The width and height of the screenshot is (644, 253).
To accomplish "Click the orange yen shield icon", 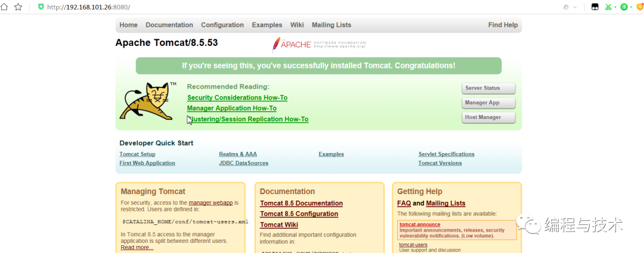I will pyautogui.click(x=640, y=7).
